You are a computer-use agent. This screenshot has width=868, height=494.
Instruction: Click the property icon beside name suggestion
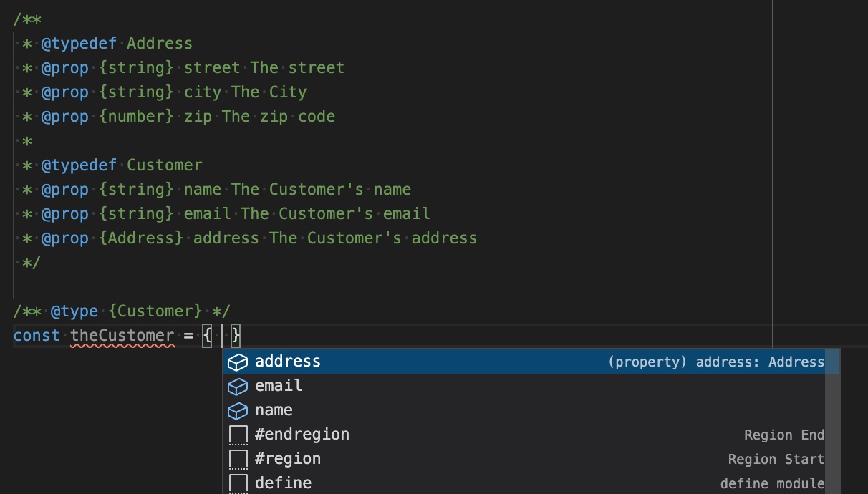[x=237, y=411]
